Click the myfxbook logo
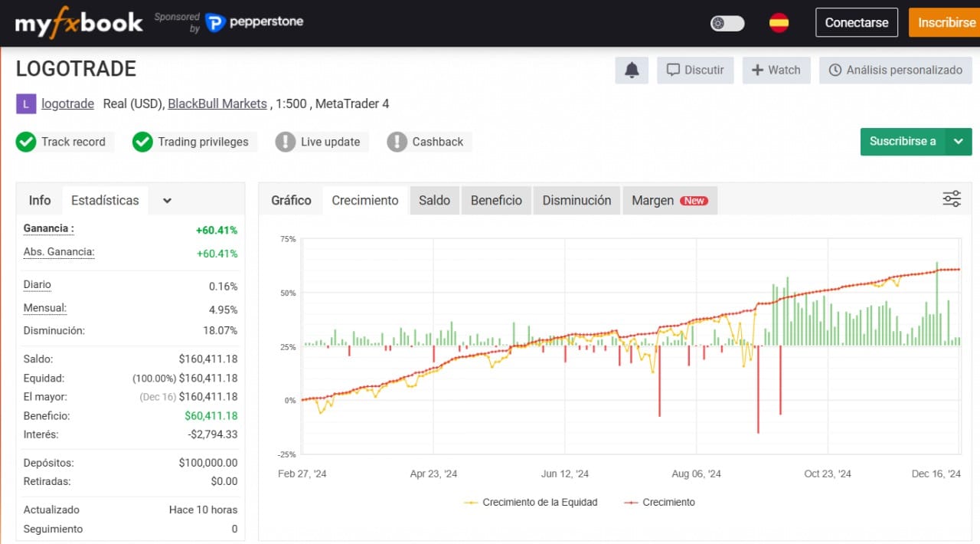The height and width of the screenshot is (544, 980). (x=79, y=23)
